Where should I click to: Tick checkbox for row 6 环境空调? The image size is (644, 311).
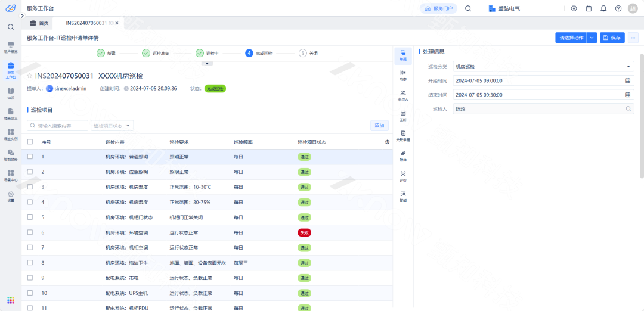(x=30, y=233)
